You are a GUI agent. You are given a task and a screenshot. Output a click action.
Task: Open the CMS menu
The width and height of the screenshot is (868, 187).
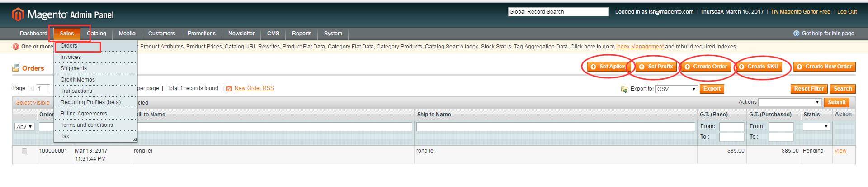pyautogui.click(x=273, y=34)
